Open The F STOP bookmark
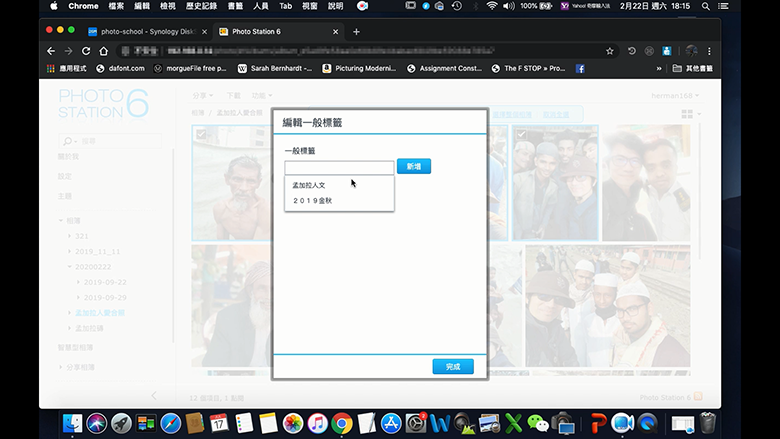This screenshot has height=439, width=780. pyautogui.click(x=528, y=69)
